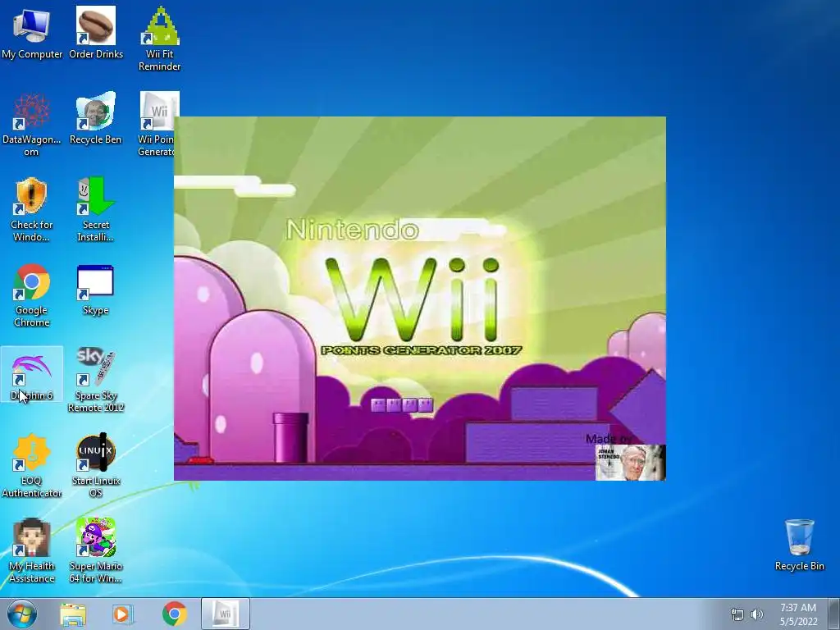The height and width of the screenshot is (630, 840).
Task: Click the portrait photo in splash corner
Action: click(631, 463)
